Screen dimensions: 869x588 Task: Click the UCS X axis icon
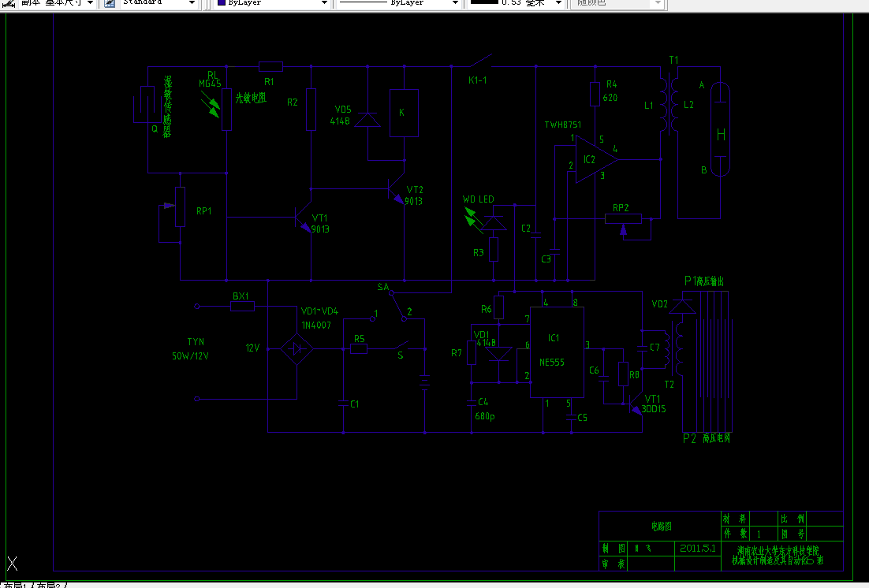click(x=12, y=564)
